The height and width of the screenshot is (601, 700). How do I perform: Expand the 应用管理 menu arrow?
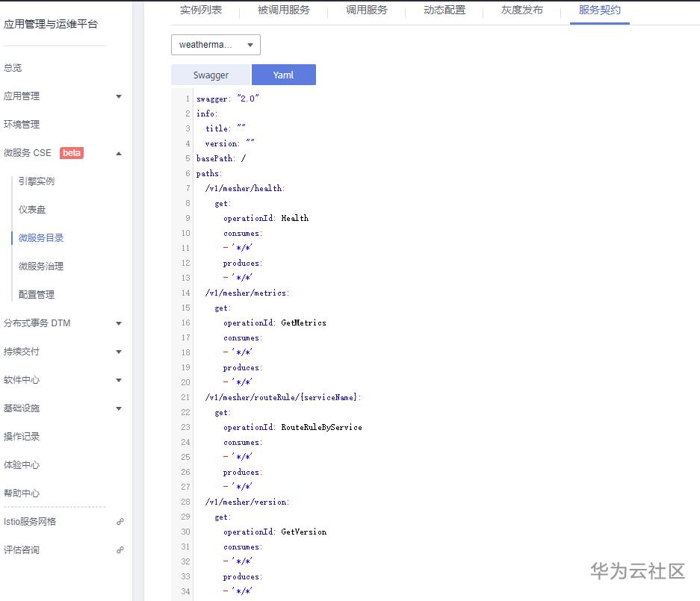[x=119, y=96]
